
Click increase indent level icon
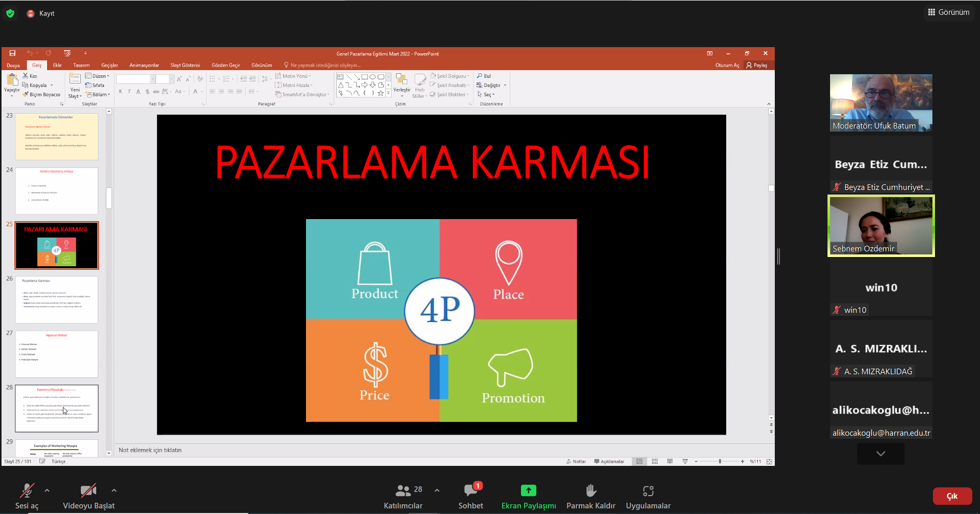[252, 79]
